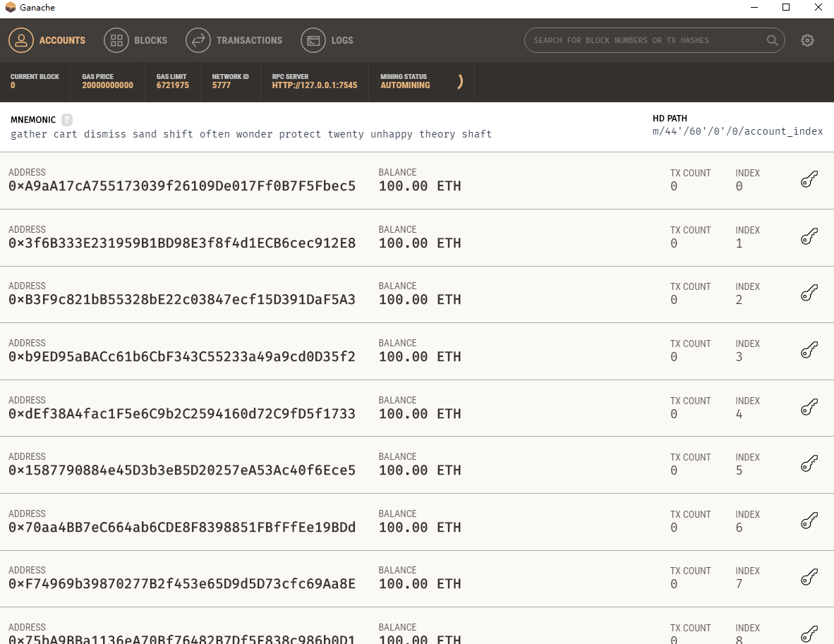Show private key for index 7 account
This screenshot has height=644, width=834.
[x=809, y=578]
